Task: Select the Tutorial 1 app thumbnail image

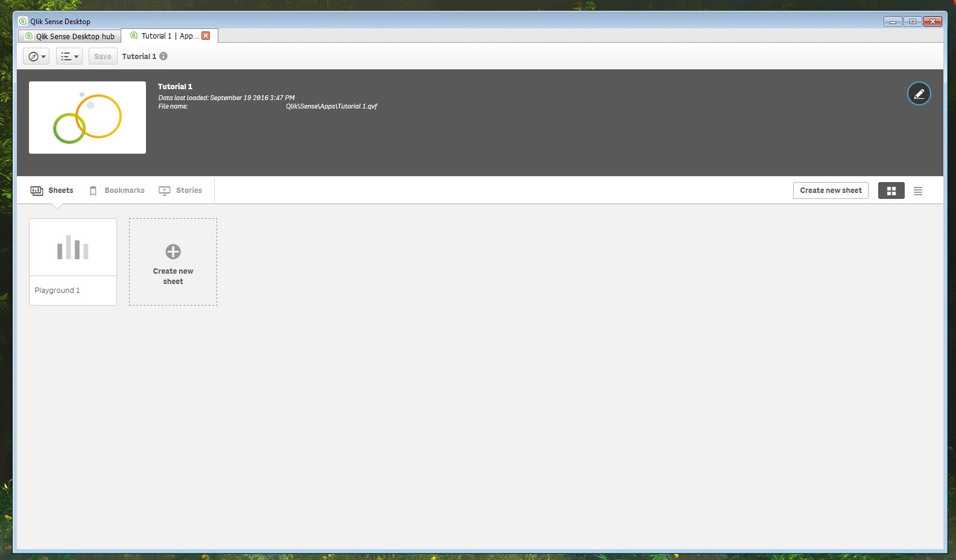Action: pos(87,118)
